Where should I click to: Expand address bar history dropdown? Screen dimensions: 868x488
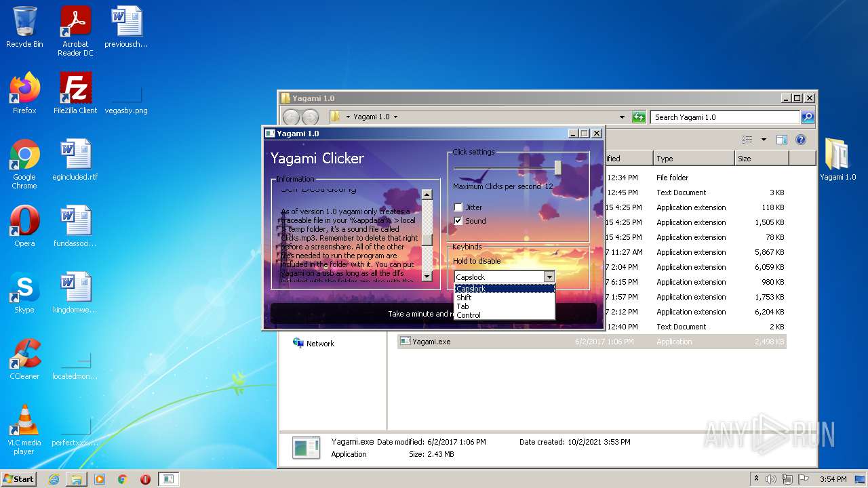[x=622, y=117]
